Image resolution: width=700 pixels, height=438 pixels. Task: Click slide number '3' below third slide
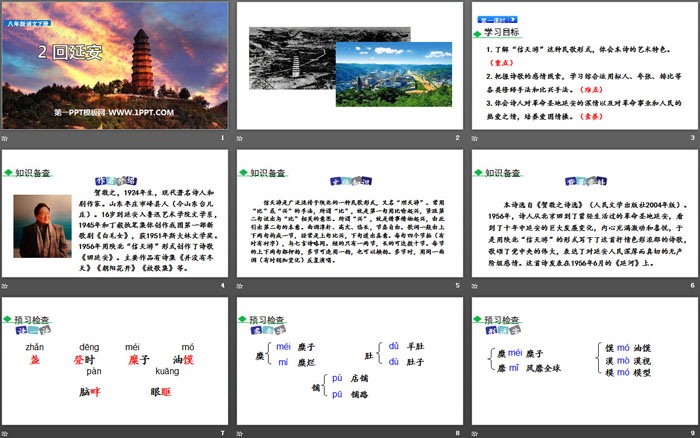coord(693,138)
